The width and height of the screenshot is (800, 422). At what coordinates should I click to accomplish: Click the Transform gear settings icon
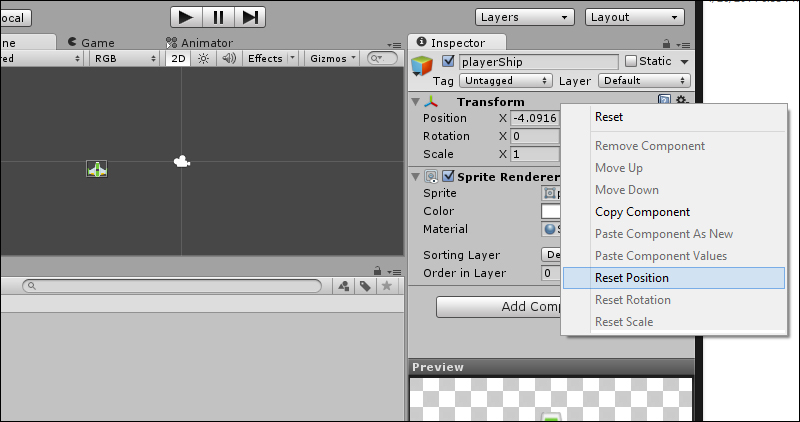pyautogui.click(x=682, y=101)
